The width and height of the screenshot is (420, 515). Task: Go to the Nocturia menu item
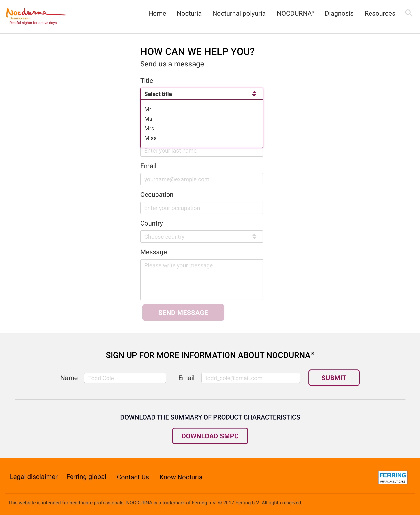tap(189, 13)
